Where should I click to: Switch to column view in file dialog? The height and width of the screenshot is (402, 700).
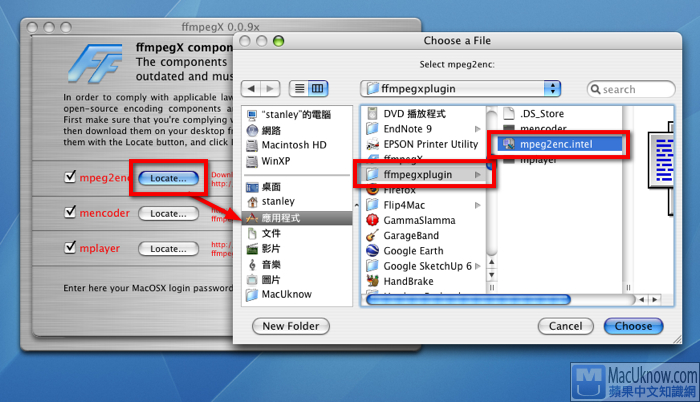pos(318,88)
